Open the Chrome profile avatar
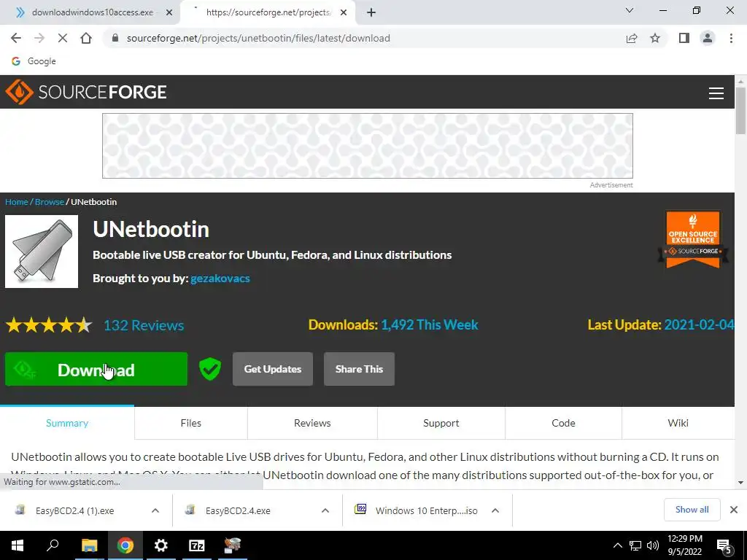 [x=708, y=38]
